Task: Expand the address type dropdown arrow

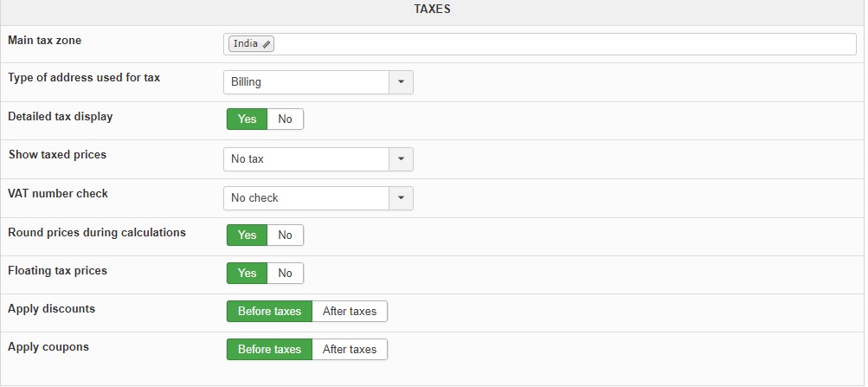Action: [x=401, y=82]
